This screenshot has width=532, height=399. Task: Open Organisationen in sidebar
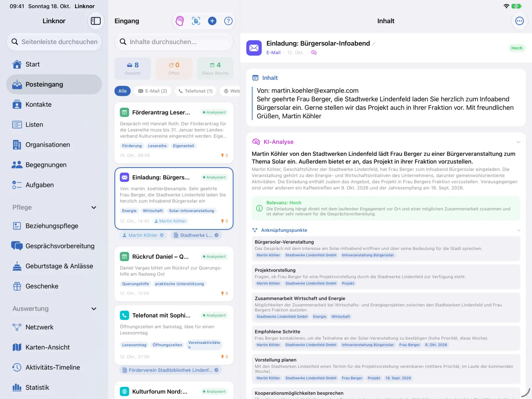coord(54,145)
